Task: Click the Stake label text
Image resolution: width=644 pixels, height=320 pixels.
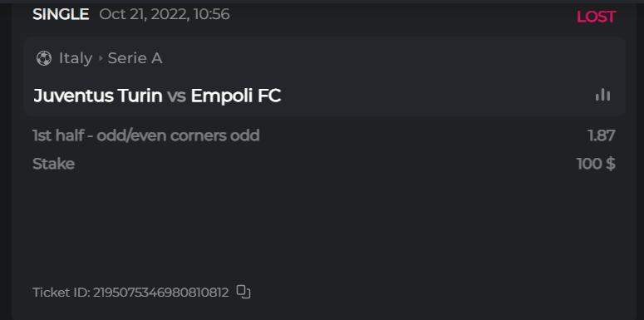Action: point(53,164)
